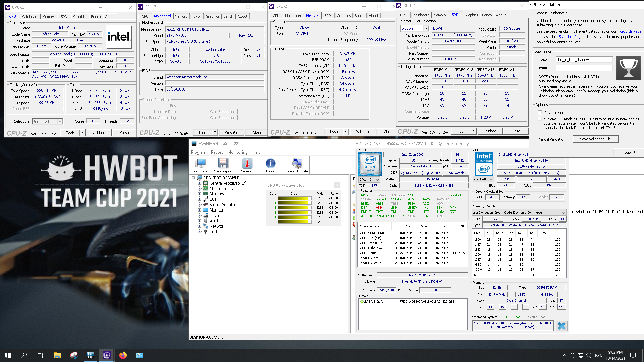
Task: Click Save Validation File button
Action: pos(595,139)
